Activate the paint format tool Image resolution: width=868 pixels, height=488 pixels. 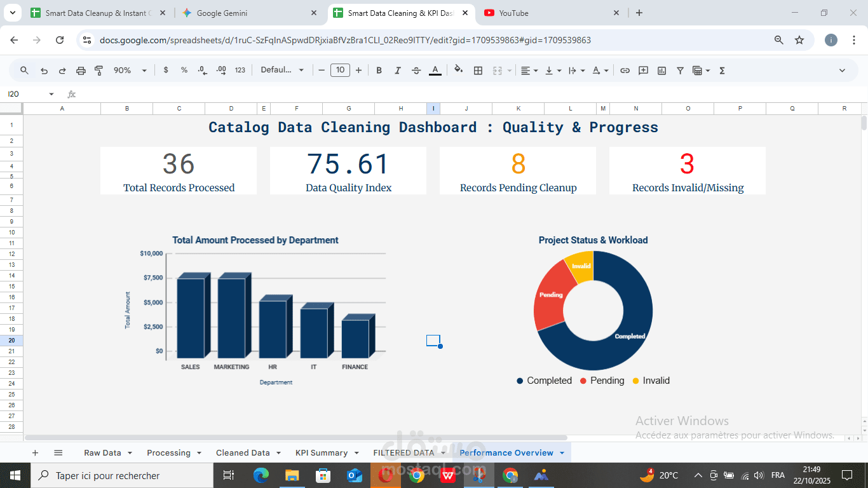coord(98,71)
